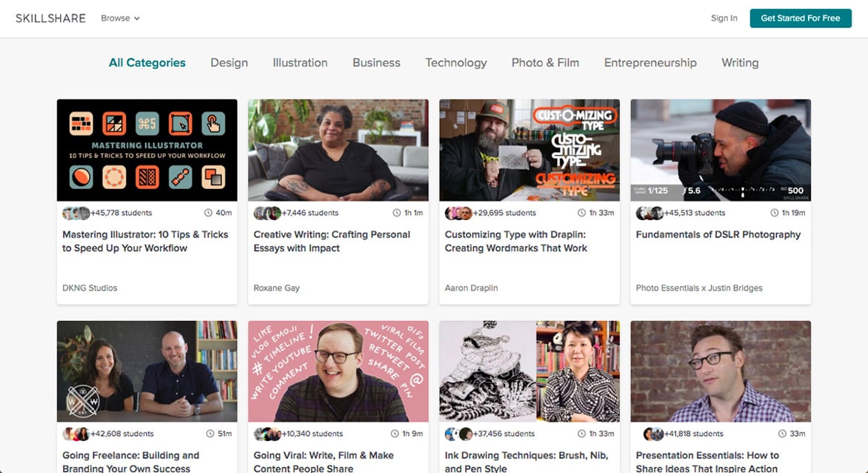Open Roxane Gay teacher profile
Image resolution: width=868 pixels, height=473 pixels.
coord(276,288)
